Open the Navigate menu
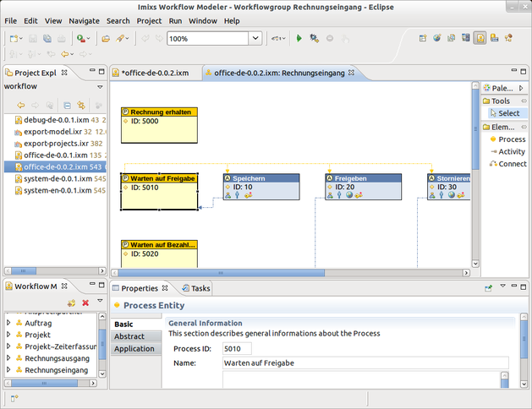Screen dimensions: 532x409 point(84,20)
